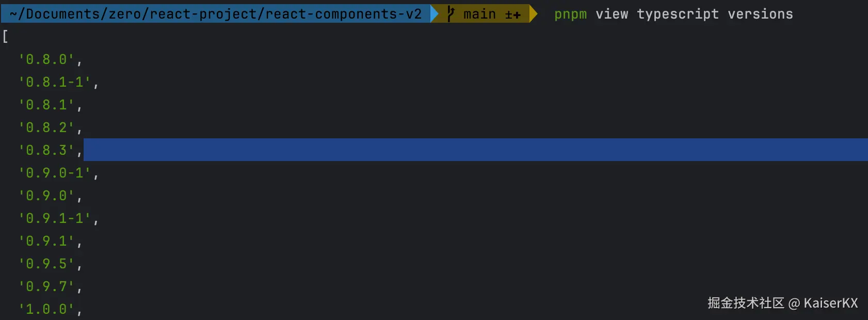Click version string '1.0.0'

[x=46, y=309]
